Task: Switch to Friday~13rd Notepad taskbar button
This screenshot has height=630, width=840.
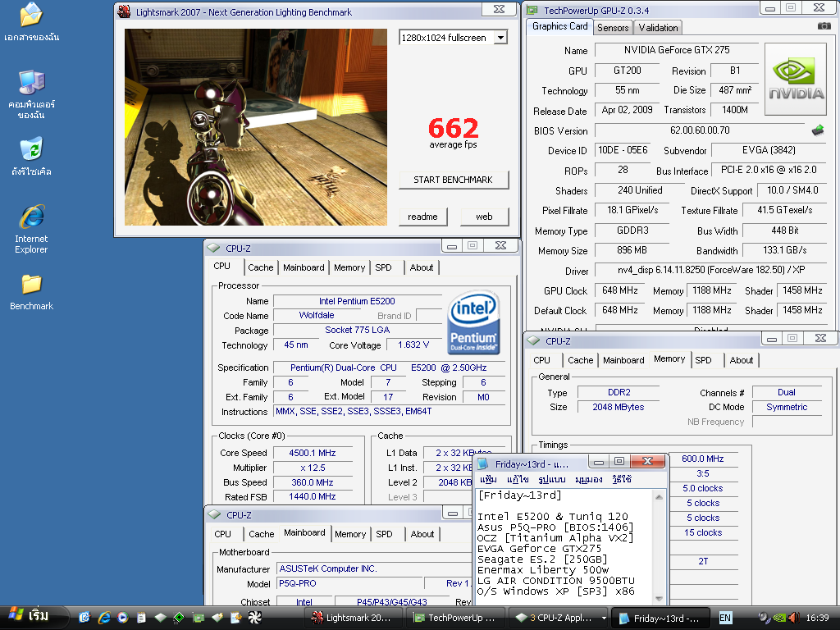Action: (x=660, y=618)
